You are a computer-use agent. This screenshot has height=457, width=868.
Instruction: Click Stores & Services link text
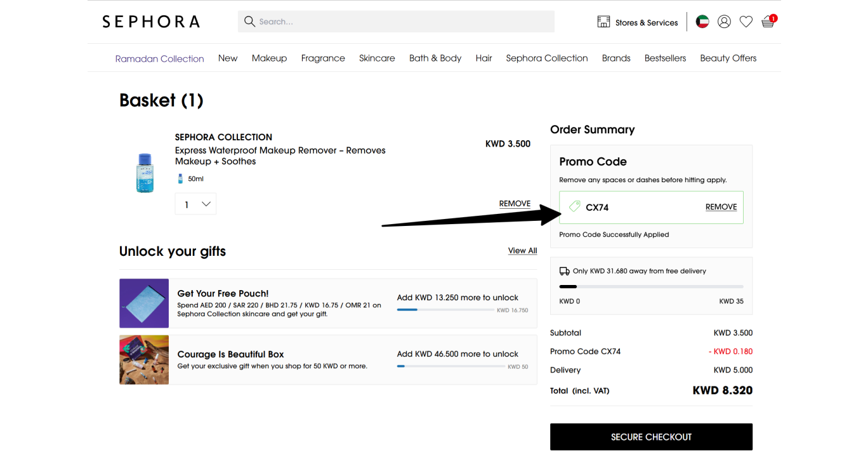pos(647,22)
